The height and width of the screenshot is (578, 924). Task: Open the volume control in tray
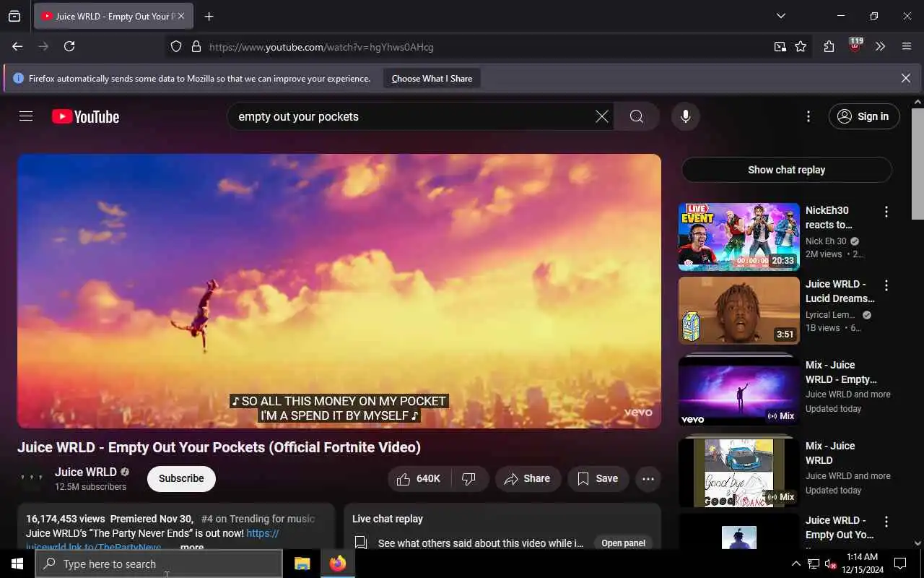(830, 564)
